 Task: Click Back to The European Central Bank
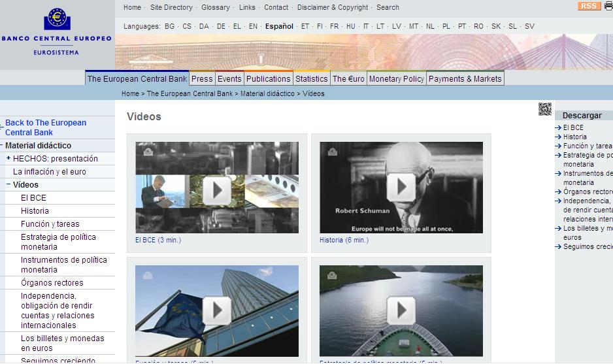[46, 127]
